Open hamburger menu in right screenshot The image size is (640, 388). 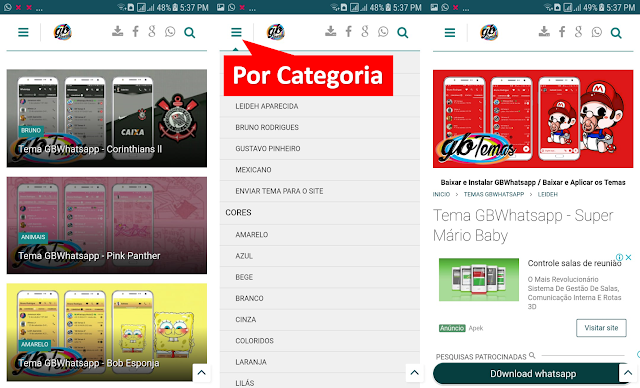(450, 32)
